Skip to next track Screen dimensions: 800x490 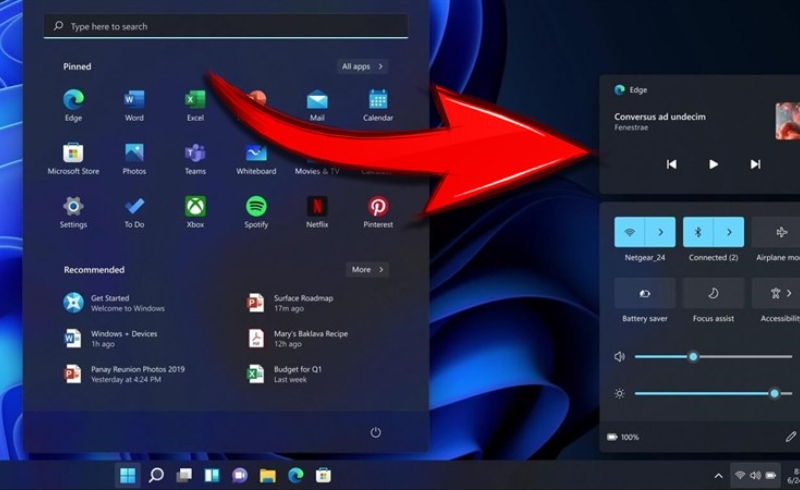pos(755,164)
